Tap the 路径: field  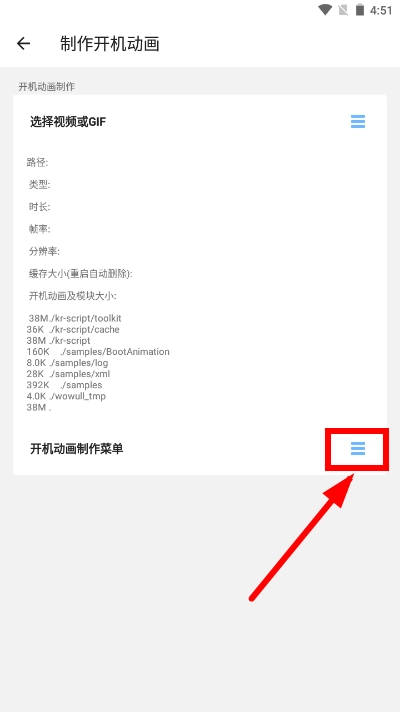pos(37,162)
